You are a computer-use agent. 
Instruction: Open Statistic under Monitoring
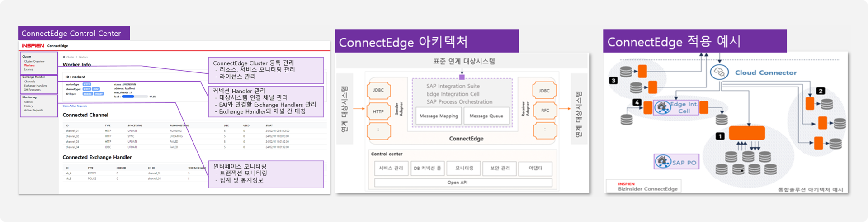click(28, 102)
